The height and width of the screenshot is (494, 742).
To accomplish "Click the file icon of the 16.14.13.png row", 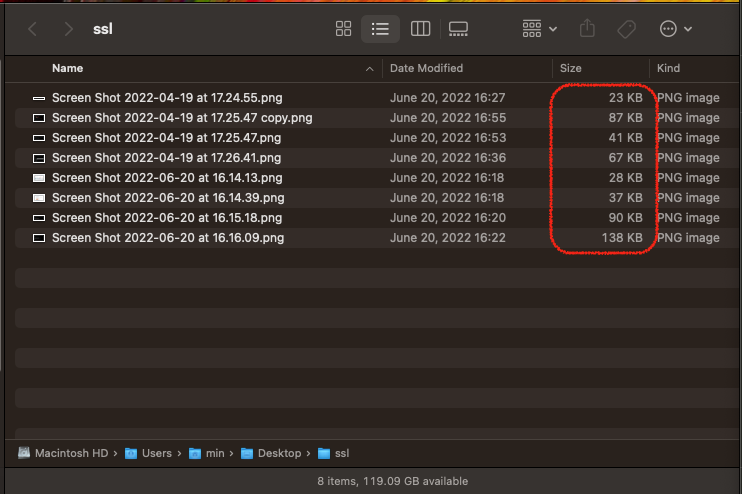I will tap(39, 178).
